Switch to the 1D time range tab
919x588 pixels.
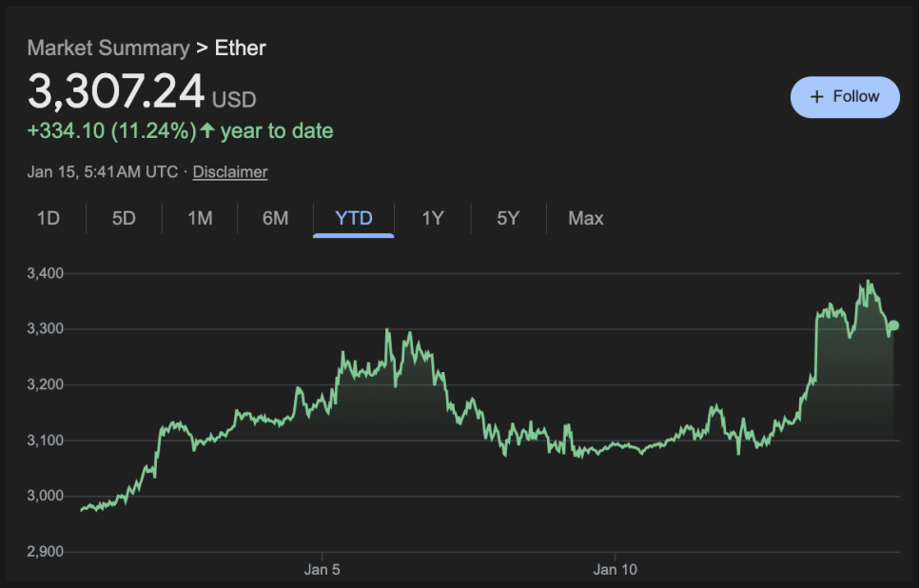point(49,219)
